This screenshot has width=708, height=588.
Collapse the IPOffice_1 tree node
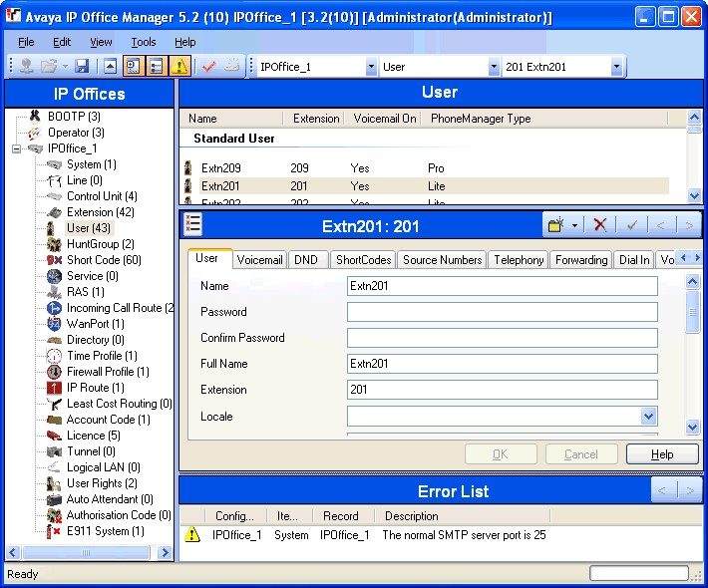click(x=16, y=148)
